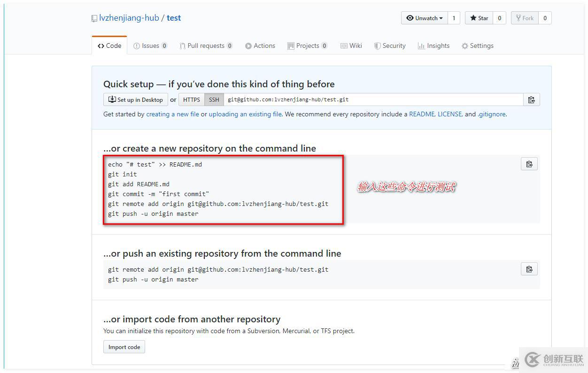Open the Security tab
Screen dimensions: 588x373
(x=390, y=46)
